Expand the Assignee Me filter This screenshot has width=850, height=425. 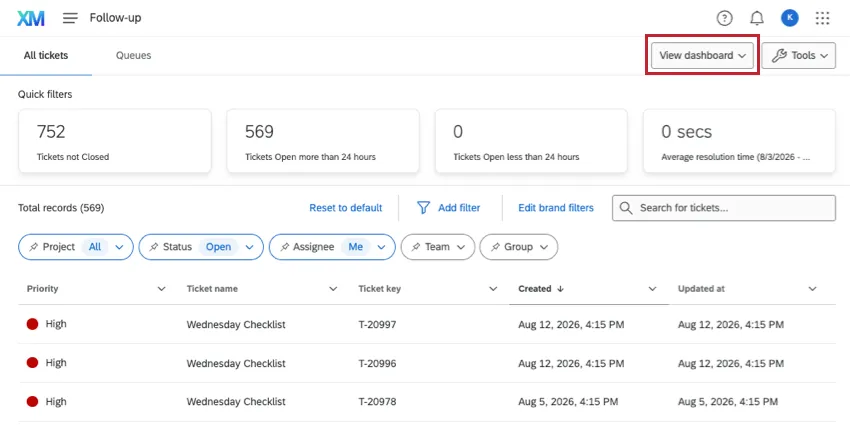tap(332, 247)
